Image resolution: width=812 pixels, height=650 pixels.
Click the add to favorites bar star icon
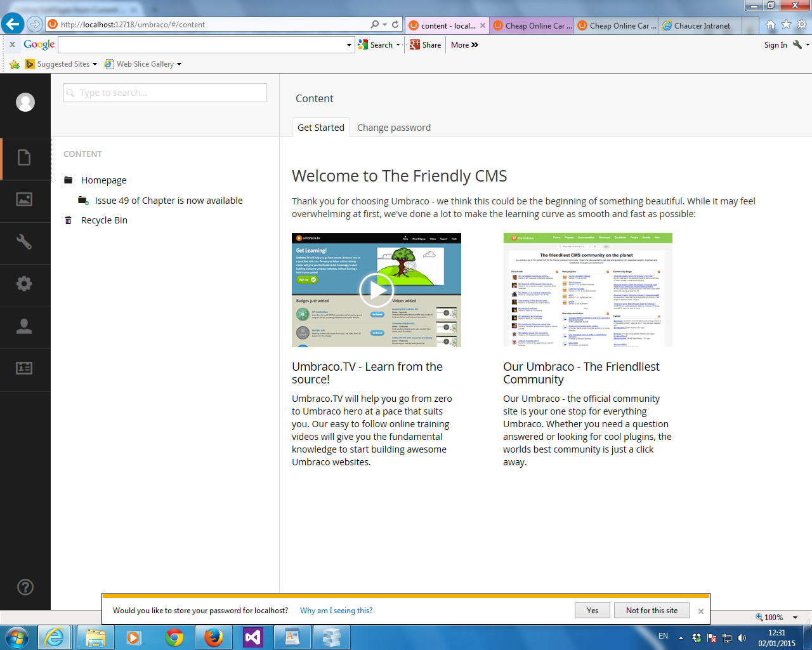click(x=15, y=64)
